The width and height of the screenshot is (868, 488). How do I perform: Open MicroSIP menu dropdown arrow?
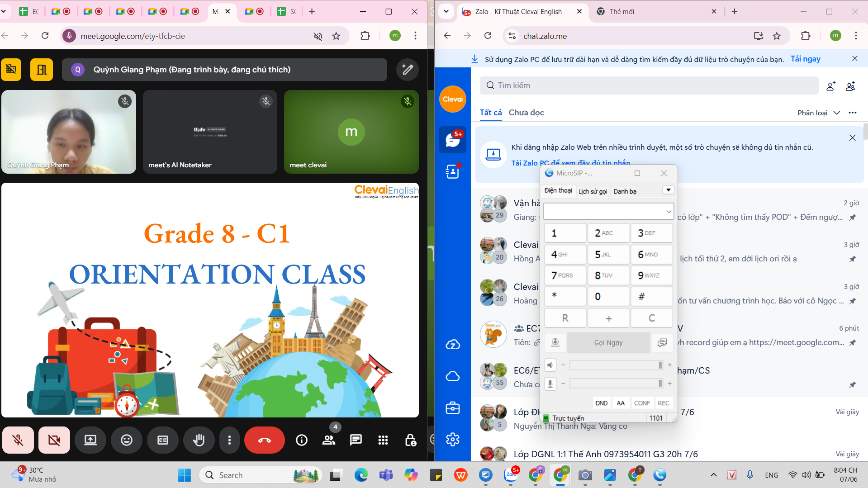click(x=668, y=190)
